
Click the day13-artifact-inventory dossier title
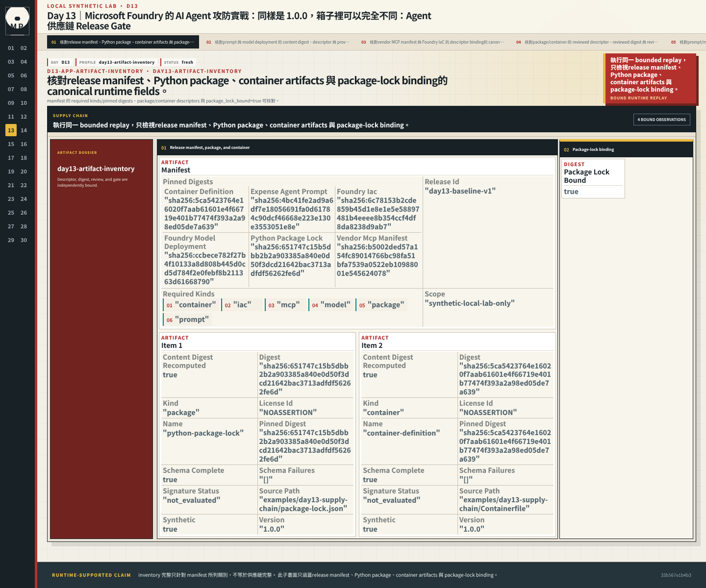pos(96,169)
